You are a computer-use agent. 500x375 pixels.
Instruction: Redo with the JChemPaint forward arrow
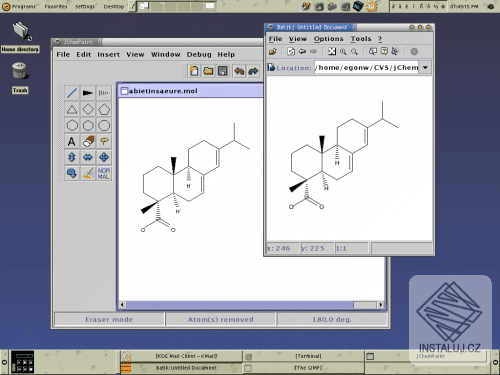[253, 71]
